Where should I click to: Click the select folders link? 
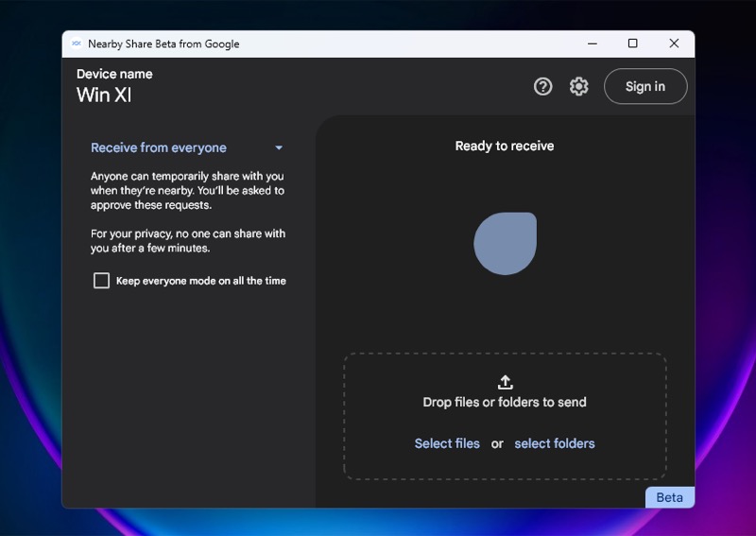click(555, 443)
